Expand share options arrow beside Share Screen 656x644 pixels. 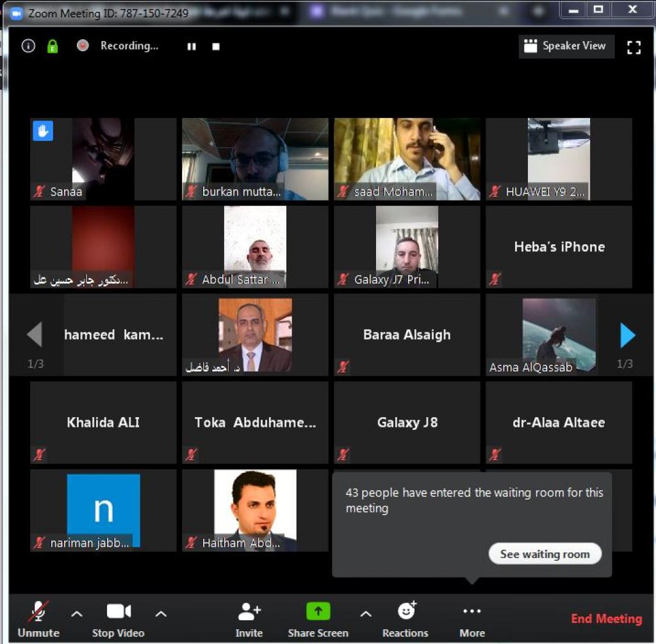pyautogui.click(x=366, y=614)
